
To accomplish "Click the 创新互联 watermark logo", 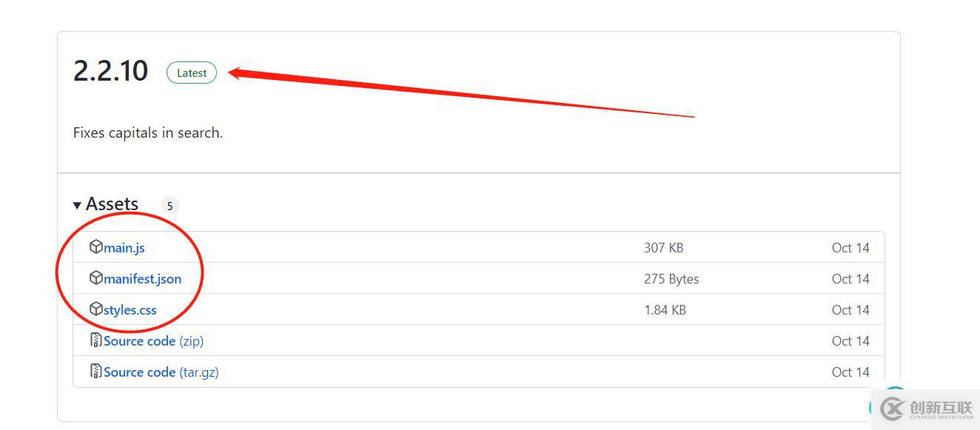I will pyautogui.click(x=926, y=409).
